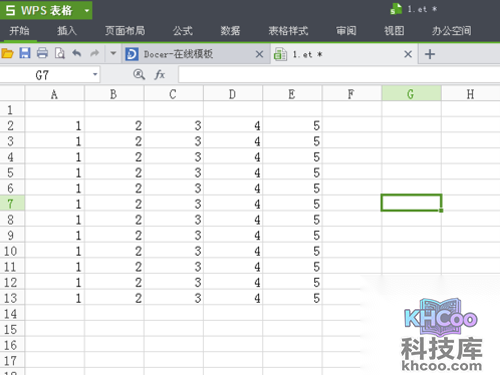Select column H header
Screen dimensions: 500x375
[x=471, y=94]
